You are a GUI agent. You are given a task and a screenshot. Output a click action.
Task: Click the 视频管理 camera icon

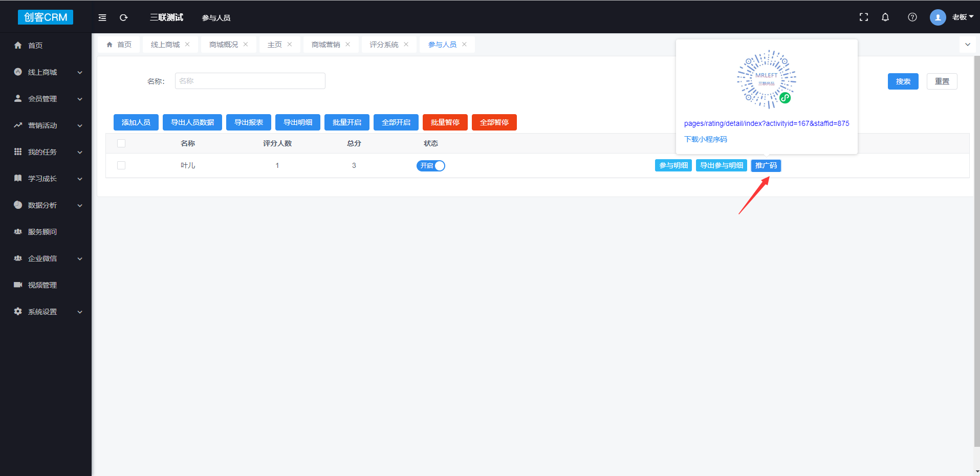pos(18,285)
